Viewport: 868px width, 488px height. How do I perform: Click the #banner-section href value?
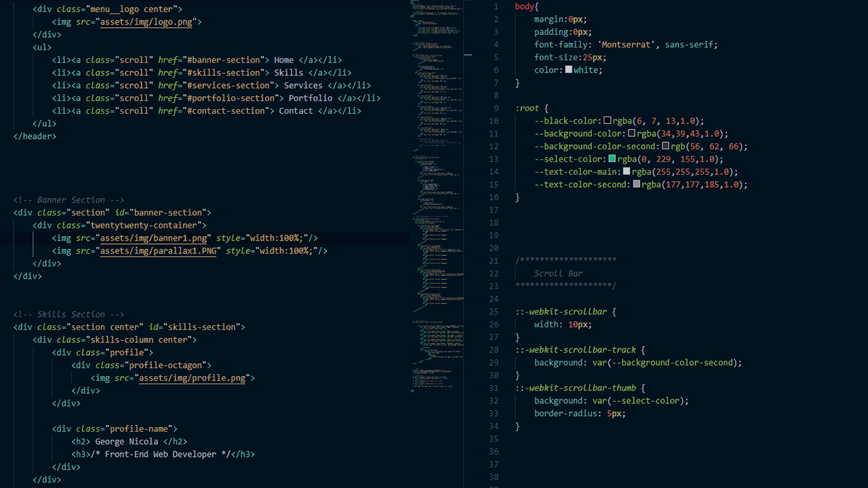[x=226, y=60]
